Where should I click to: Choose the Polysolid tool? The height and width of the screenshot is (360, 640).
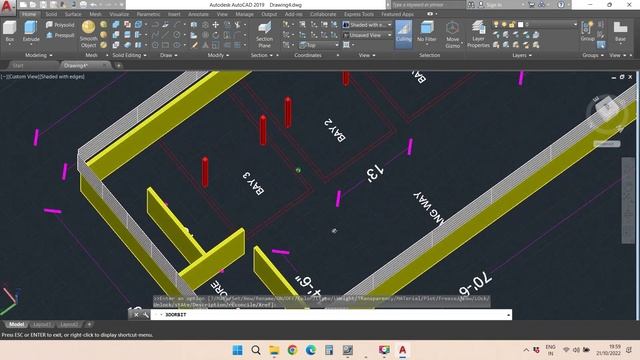[60, 25]
